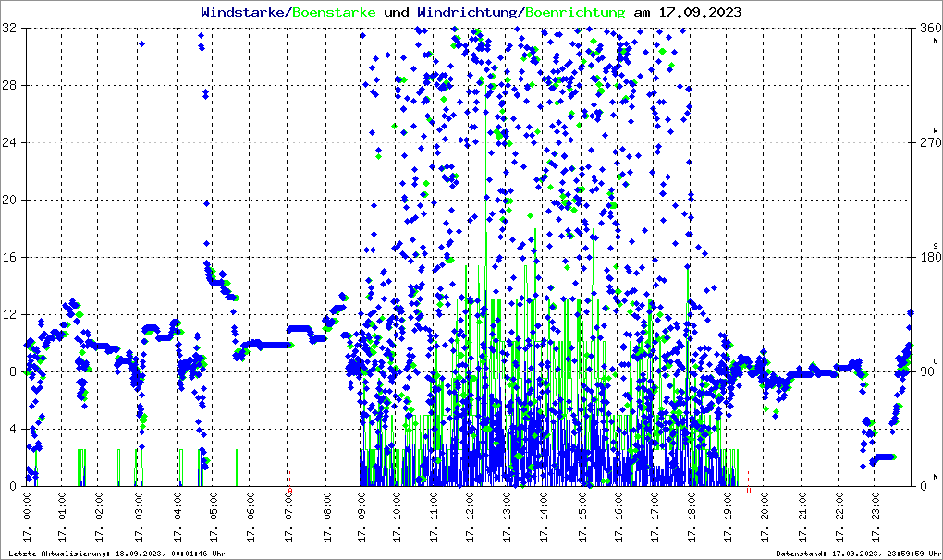This screenshot has width=943, height=560.
Task: Click the "W" compass letter above 270
Action: coord(936,130)
